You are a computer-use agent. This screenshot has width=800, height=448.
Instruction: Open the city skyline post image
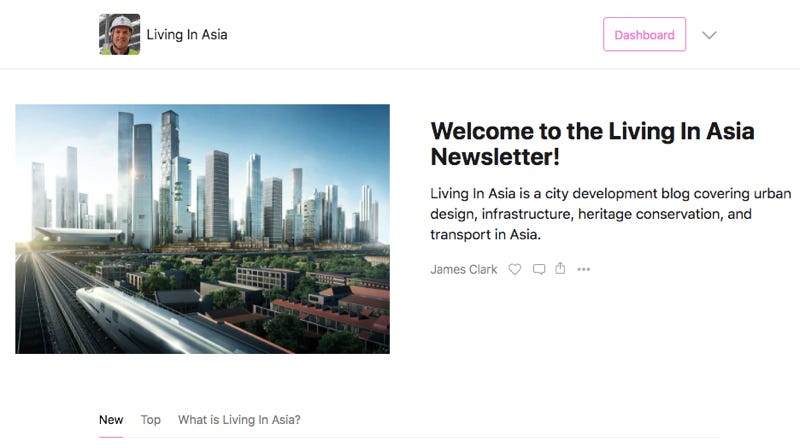203,229
